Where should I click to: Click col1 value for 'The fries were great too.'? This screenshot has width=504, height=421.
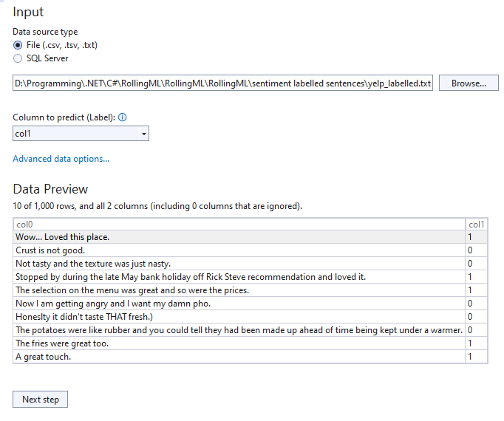477,343
